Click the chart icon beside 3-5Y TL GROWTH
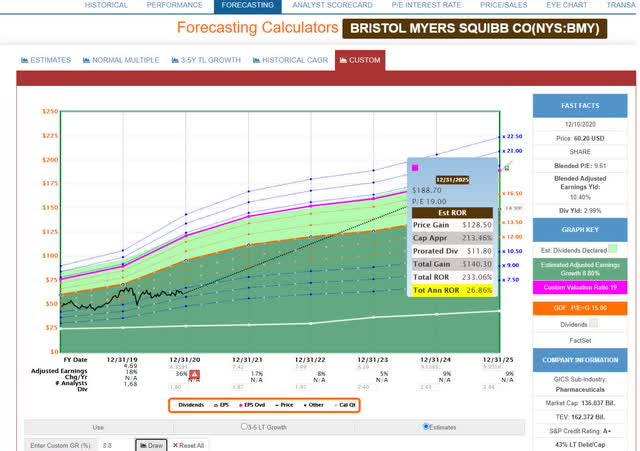The image size is (640, 451). [175, 60]
